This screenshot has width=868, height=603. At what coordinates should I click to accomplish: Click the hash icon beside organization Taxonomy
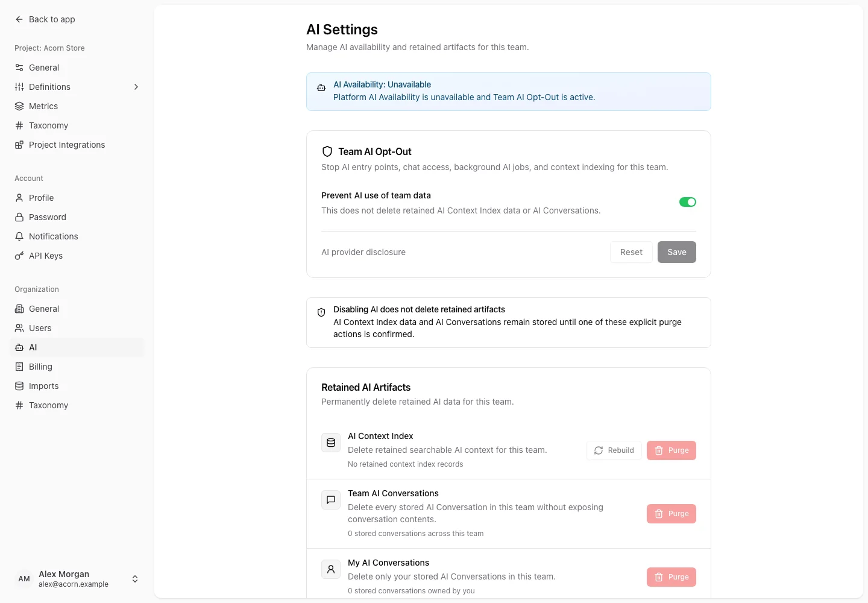click(19, 405)
